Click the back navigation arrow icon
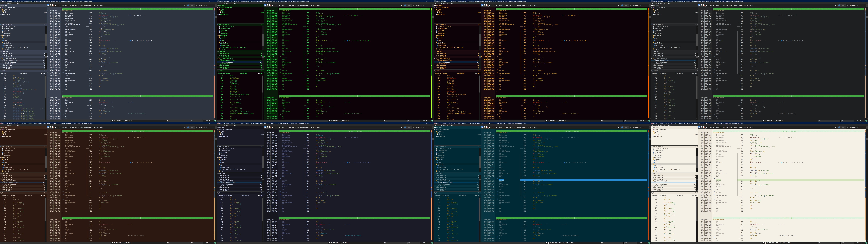This screenshot has height=244, width=868. pos(188,5)
